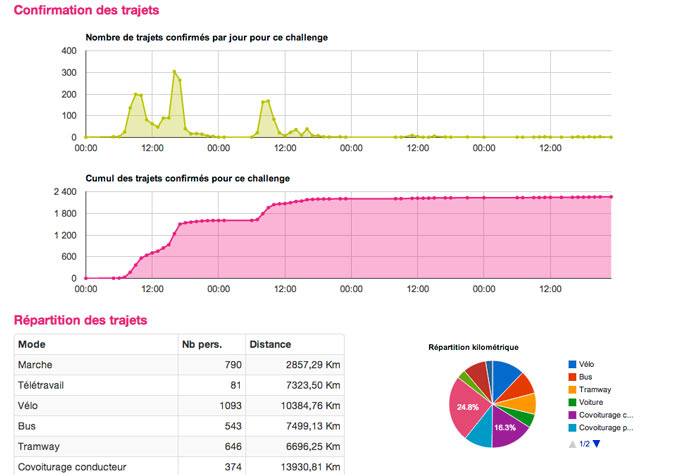Click the orange Tramway legend square
This screenshot has width=690, height=475.
(x=572, y=390)
